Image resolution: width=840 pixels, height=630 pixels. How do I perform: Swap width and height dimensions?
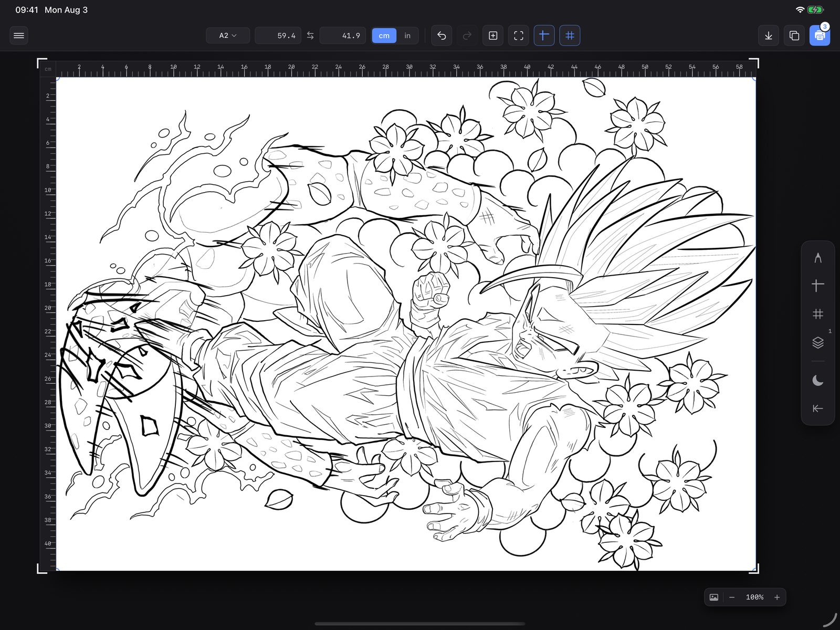[310, 36]
